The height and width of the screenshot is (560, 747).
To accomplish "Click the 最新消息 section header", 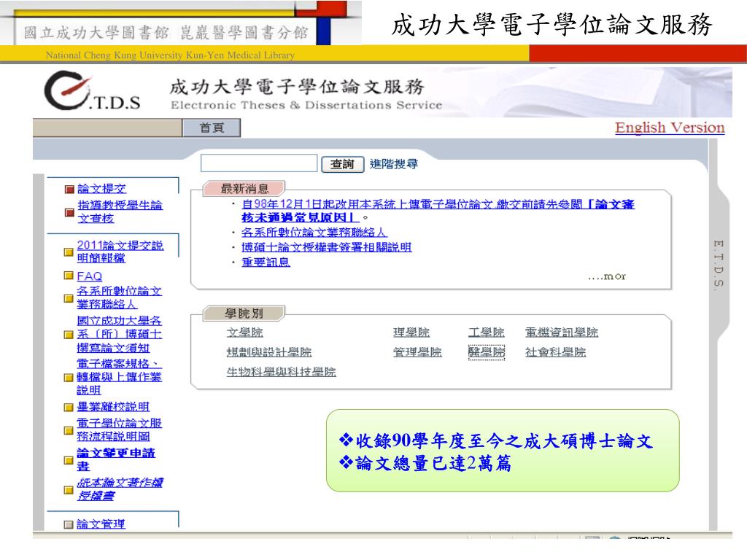I will click(244, 189).
